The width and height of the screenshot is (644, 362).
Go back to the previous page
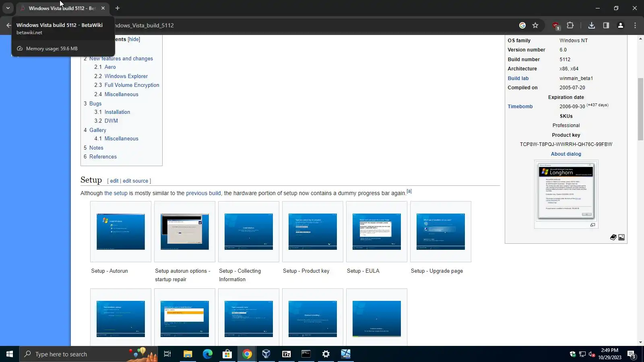[8, 25]
